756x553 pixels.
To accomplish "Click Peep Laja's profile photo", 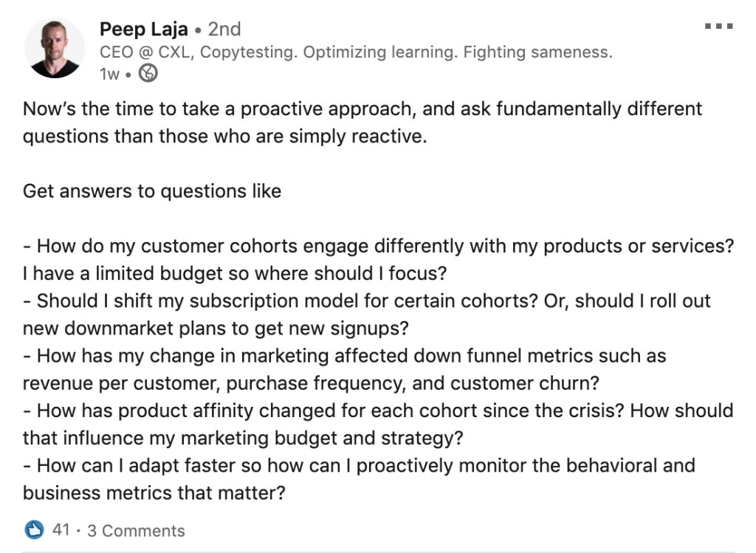I will click(x=55, y=48).
